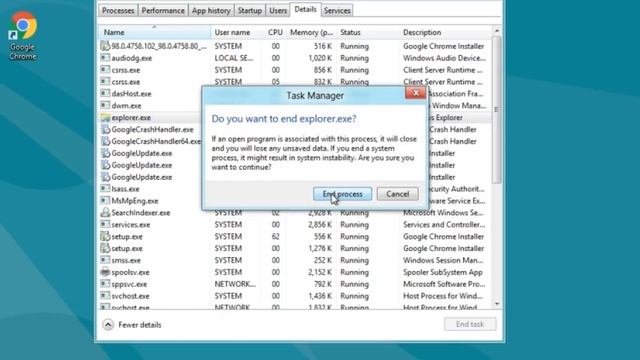Open the Google Chrome desktop shortcut
This screenshot has height=360, width=640.
coord(22,36)
